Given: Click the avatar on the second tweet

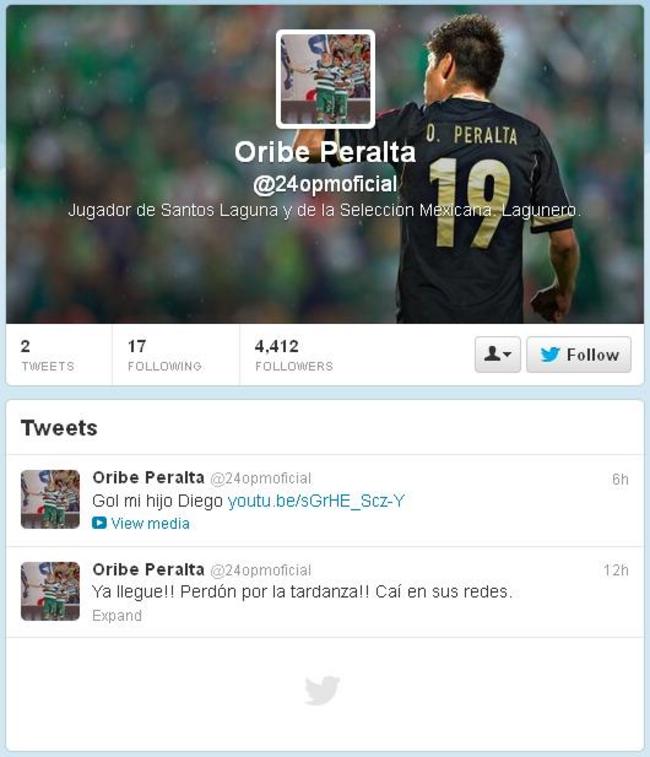Looking at the screenshot, I should [x=50, y=591].
